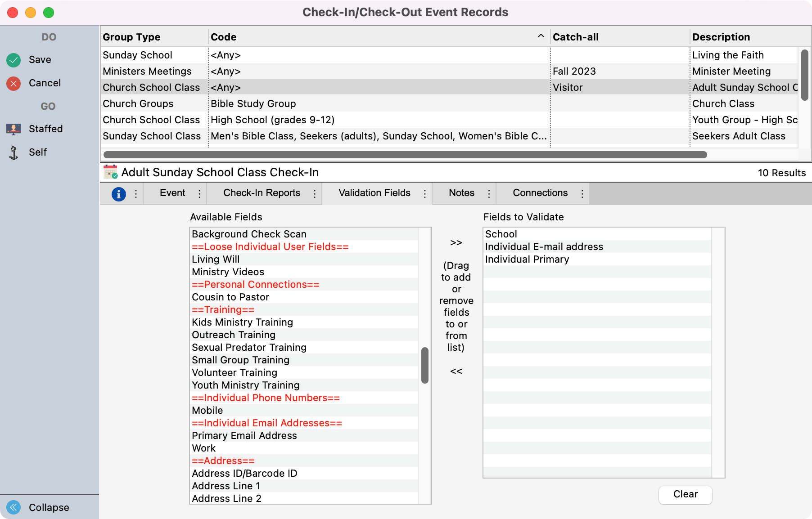Select the Self icon in the sidebar
The image size is (812, 519).
pyautogui.click(x=14, y=152)
